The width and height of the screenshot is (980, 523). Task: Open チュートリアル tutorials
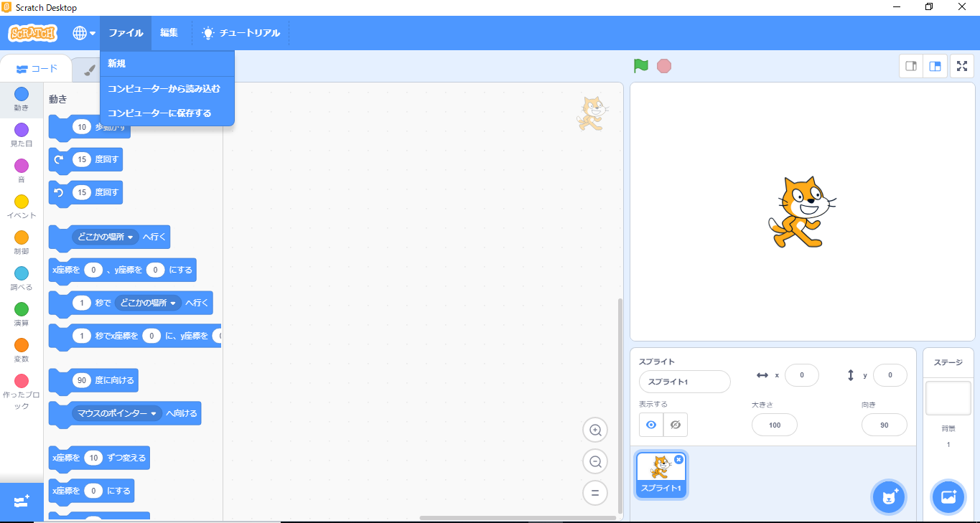pos(241,33)
